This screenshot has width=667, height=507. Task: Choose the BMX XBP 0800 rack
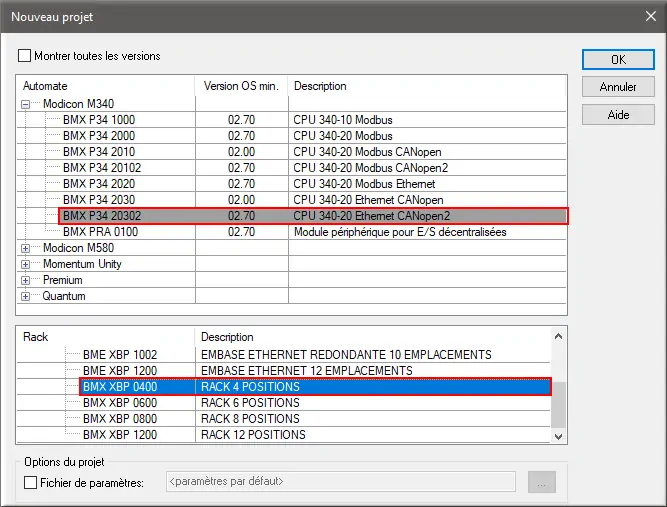pos(120,419)
